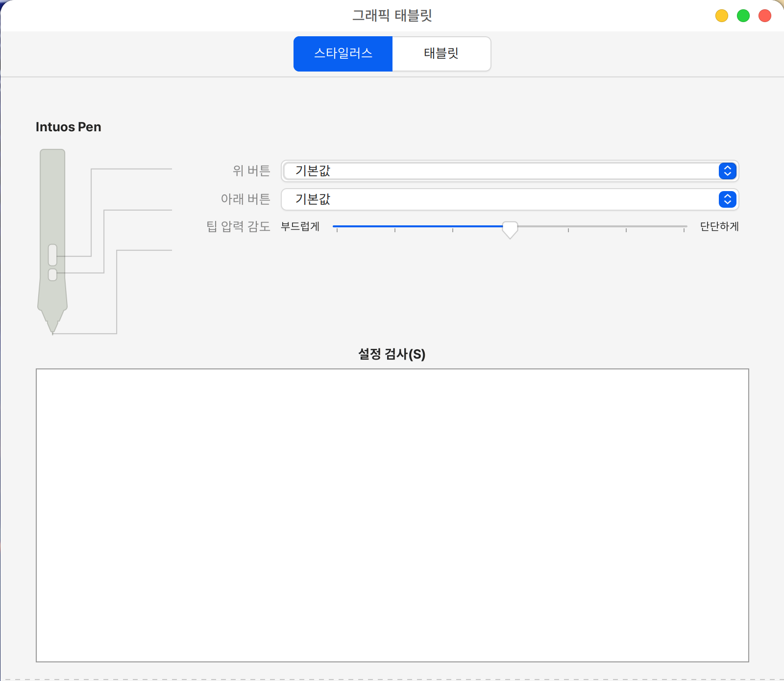Open the 아래 버튼 dropdown
Image resolution: width=784 pixels, height=681 pixels.
510,199
